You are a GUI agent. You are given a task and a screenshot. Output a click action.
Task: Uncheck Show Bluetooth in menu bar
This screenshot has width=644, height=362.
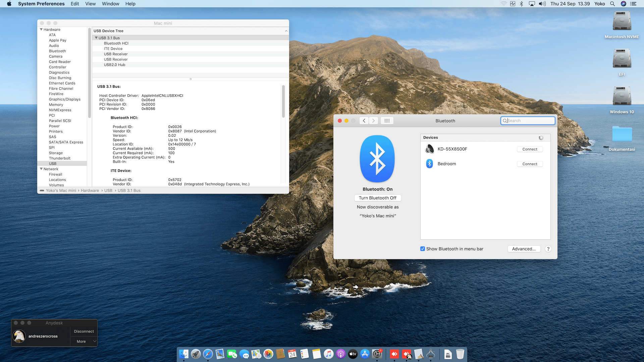423,249
